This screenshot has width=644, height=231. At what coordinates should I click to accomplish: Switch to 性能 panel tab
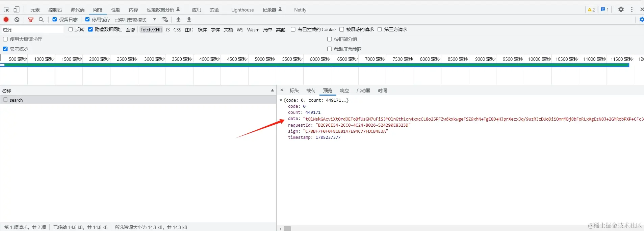116,10
